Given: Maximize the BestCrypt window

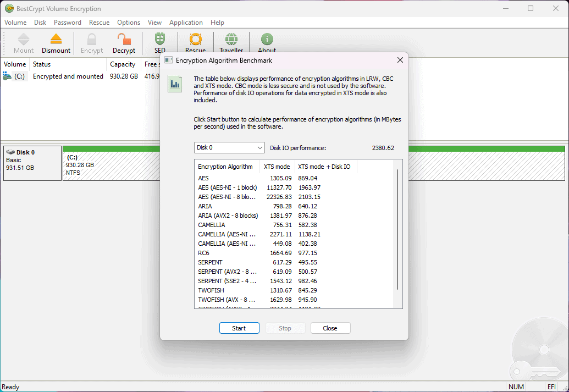Looking at the screenshot, I should 531,8.
